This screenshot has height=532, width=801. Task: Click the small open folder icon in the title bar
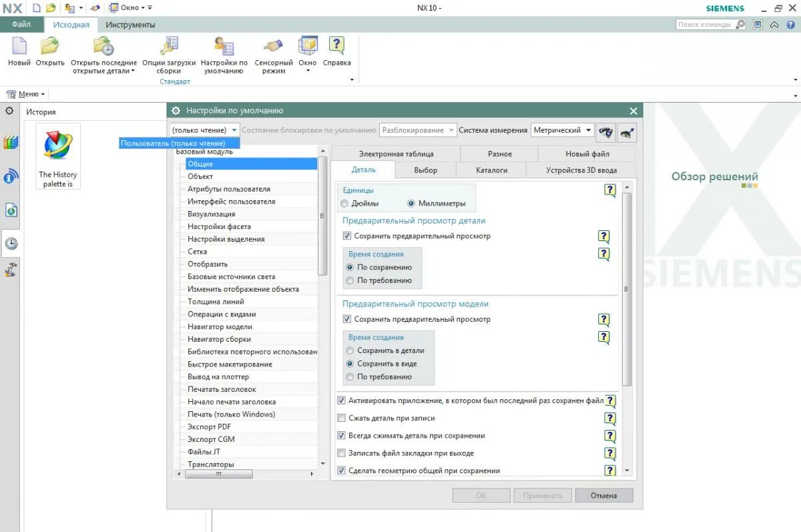(51, 8)
